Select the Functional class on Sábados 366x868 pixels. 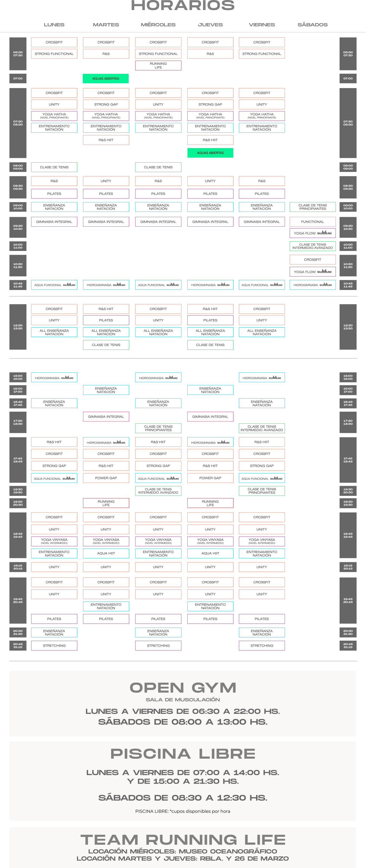coord(312,222)
